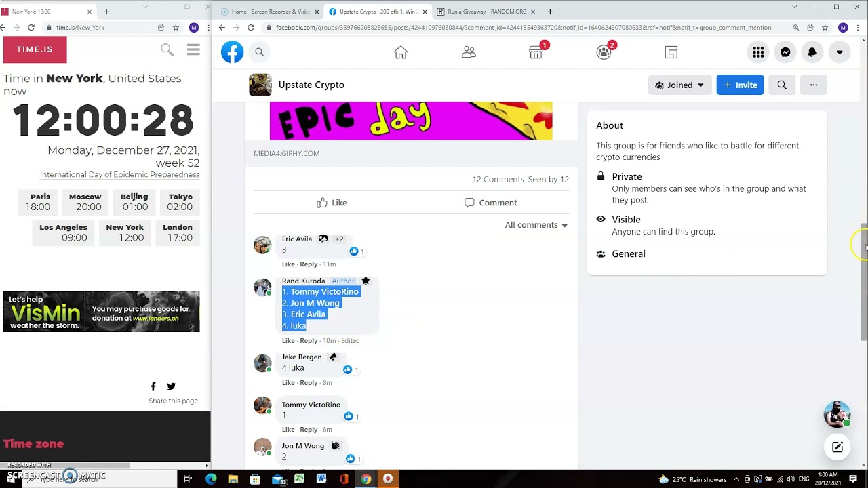
Task: Click Facebook page vertical scrollbar
Action: 863,281
